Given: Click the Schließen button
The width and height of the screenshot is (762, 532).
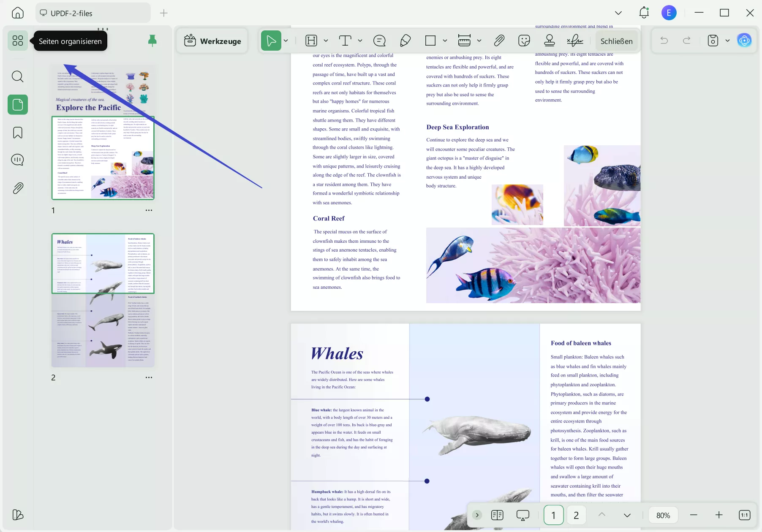Looking at the screenshot, I should [x=616, y=41].
